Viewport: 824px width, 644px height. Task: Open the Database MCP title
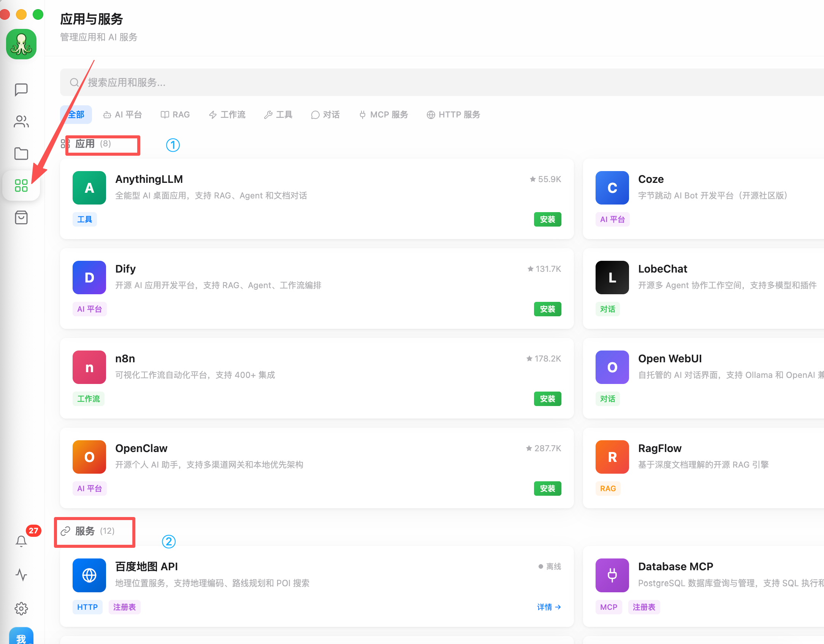pyautogui.click(x=676, y=566)
